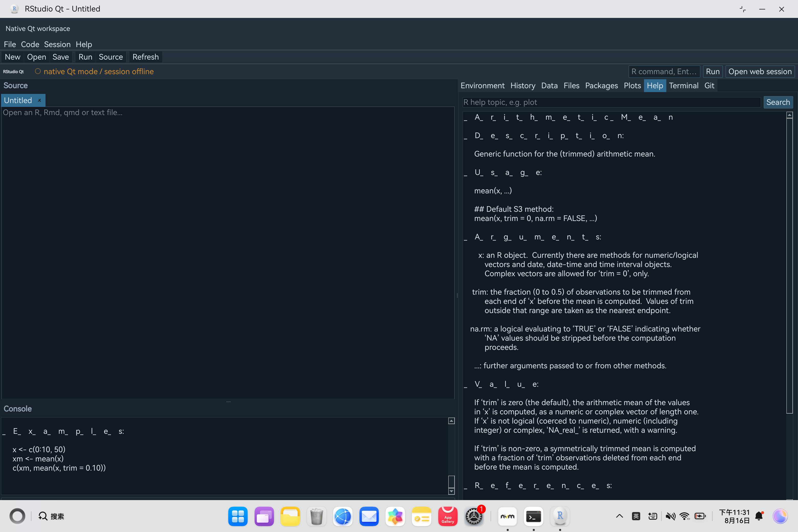Click the Open toolbar button
Screen dimensions: 798x532
click(x=37, y=57)
